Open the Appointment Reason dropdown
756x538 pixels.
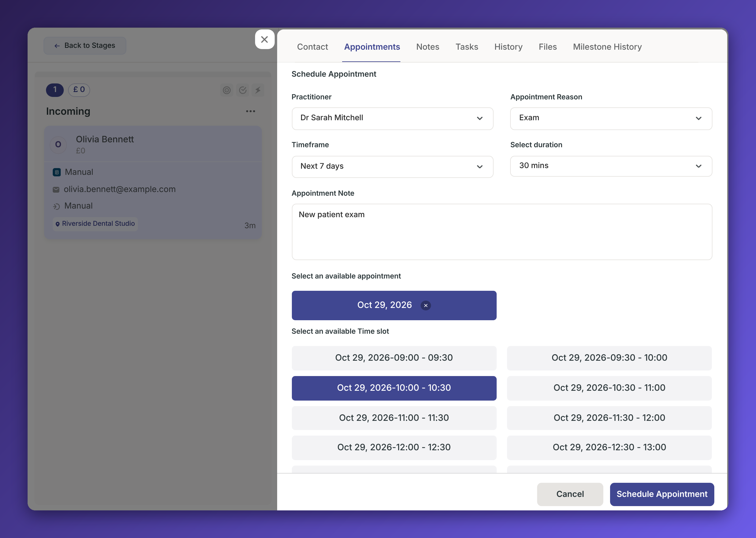tap(611, 118)
